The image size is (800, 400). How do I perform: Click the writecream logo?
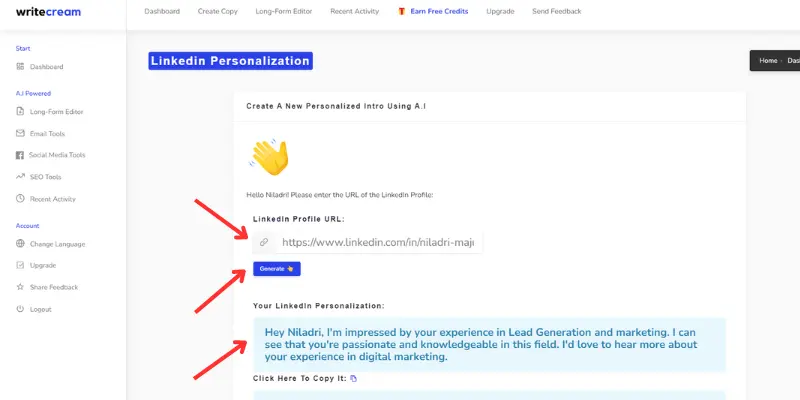point(48,12)
